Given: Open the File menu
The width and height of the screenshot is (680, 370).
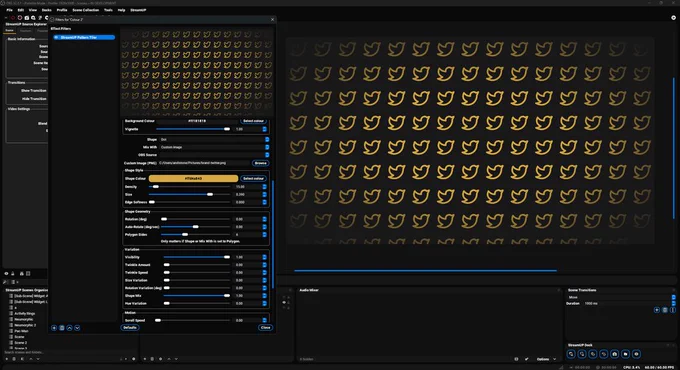Looking at the screenshot, I should tap(10, 10).
